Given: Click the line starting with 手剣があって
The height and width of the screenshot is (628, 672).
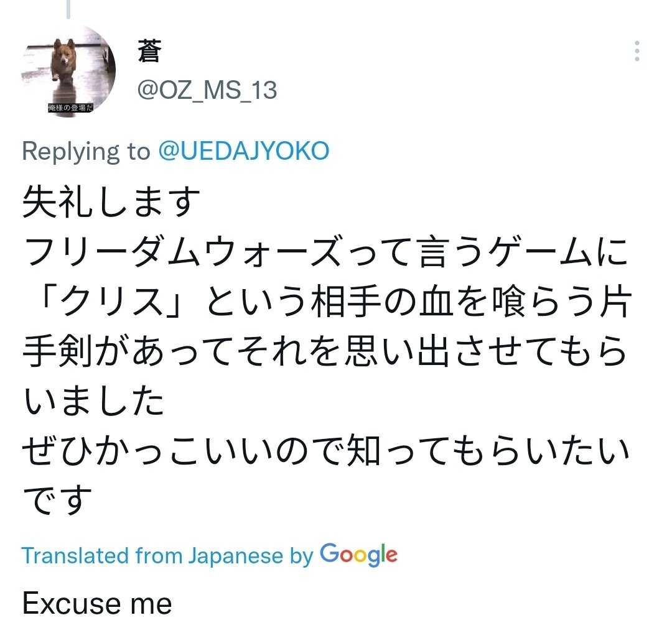Looking at the screenshot, I should pos(324,352).
